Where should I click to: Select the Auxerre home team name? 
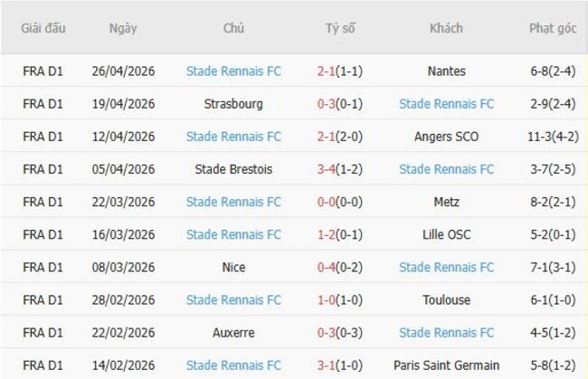(233, 333)
